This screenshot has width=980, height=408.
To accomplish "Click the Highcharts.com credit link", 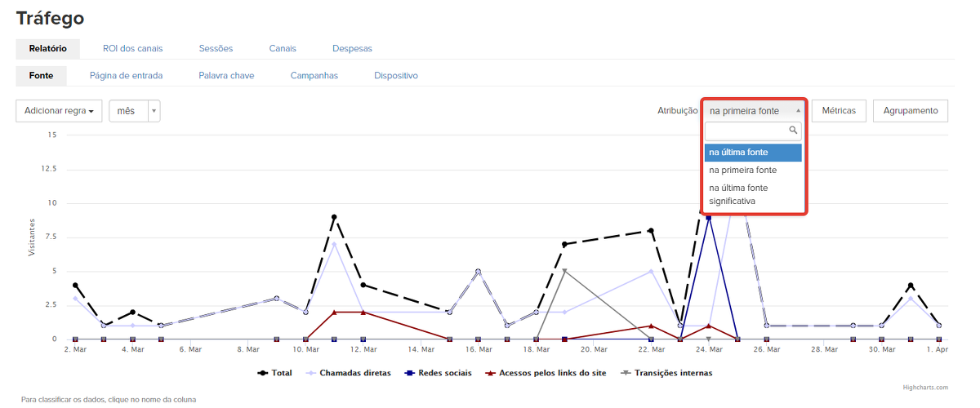I will pos(927,388).
